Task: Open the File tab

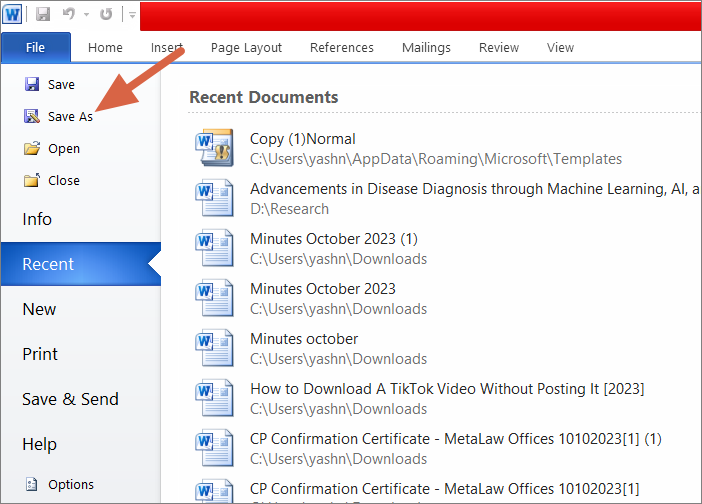Action: 35,47
